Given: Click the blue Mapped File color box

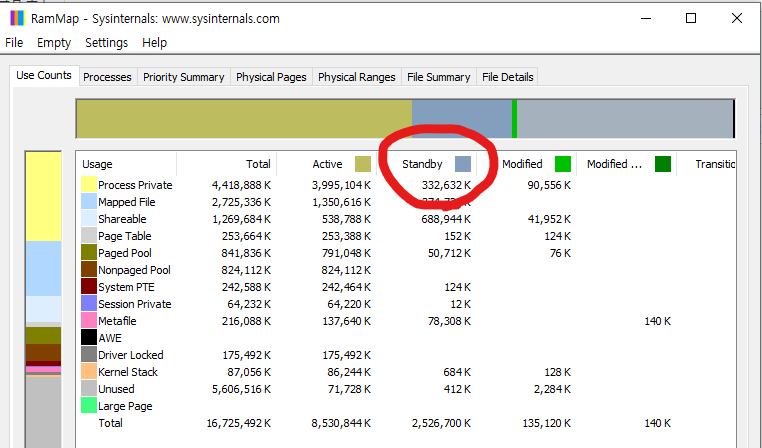Looking at the screenshot, I should [x=89, y=202].
